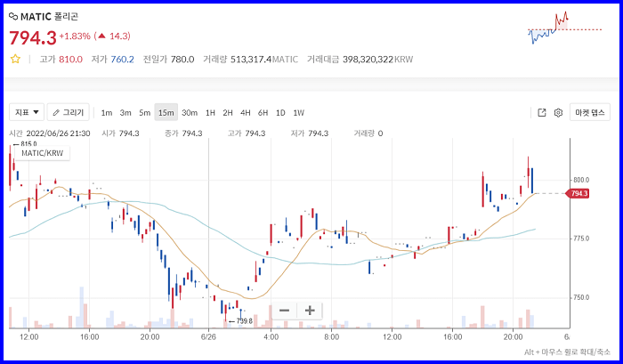
Task: Select the 5m timeframe
Action: coord(144,113)
